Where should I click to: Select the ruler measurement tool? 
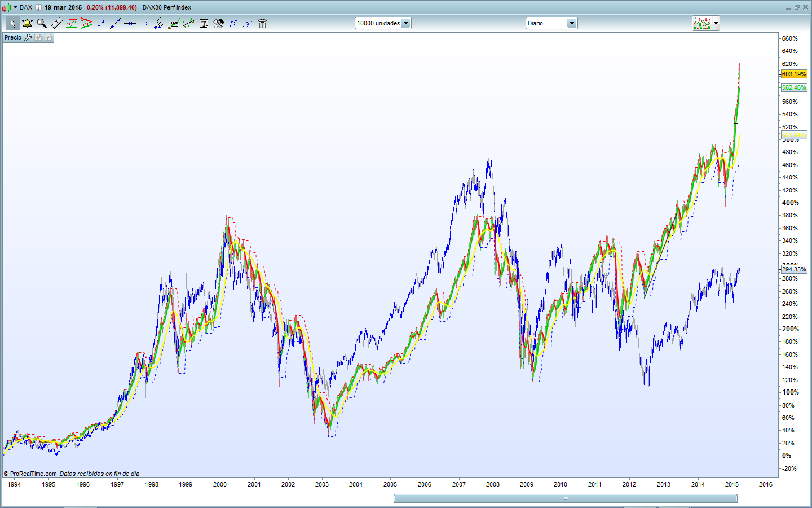[x=56, y=23]
